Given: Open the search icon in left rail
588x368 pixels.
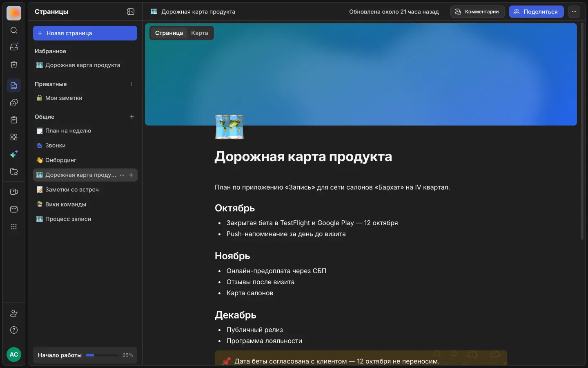Looking at the screenshot, I should (x=14, y=30).
